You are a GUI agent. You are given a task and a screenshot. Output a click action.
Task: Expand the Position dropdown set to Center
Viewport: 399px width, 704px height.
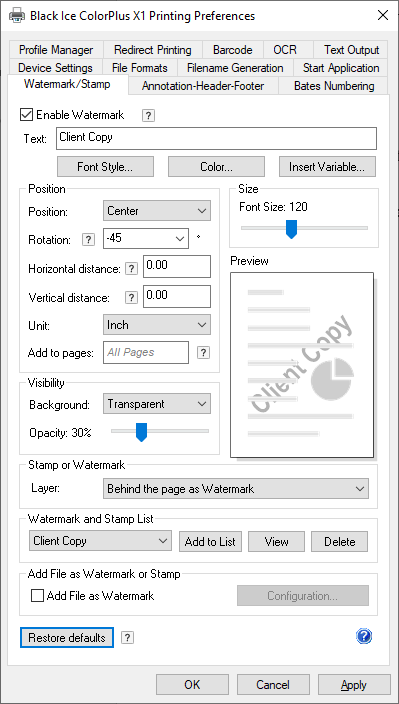coord(157,211)
